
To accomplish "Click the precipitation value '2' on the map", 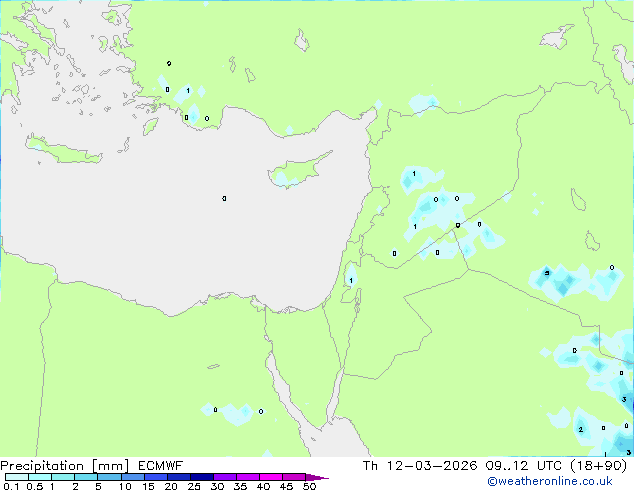I will [581, 429].
